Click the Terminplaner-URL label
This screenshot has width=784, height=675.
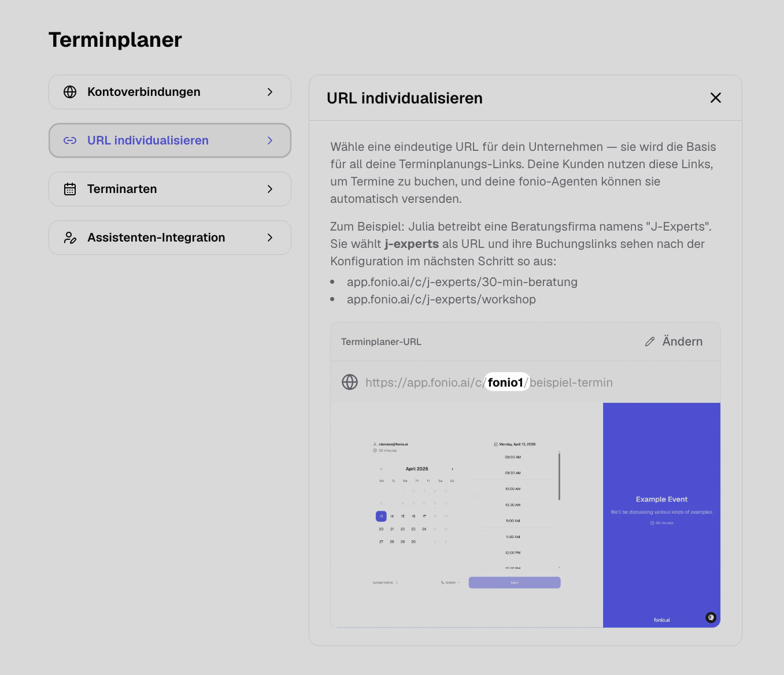point(381,342)
